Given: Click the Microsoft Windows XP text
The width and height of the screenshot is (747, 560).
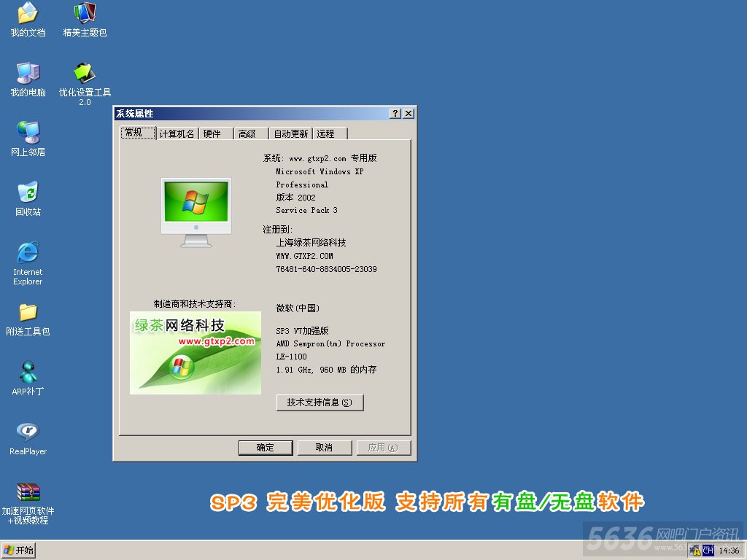Looking at the screenshot, I should click(x=320, y=171).
